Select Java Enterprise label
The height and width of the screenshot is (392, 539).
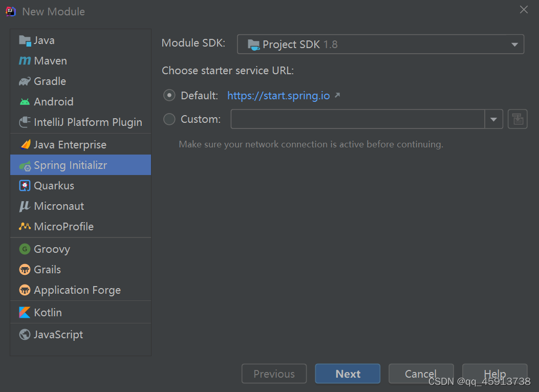pos(70,145)
